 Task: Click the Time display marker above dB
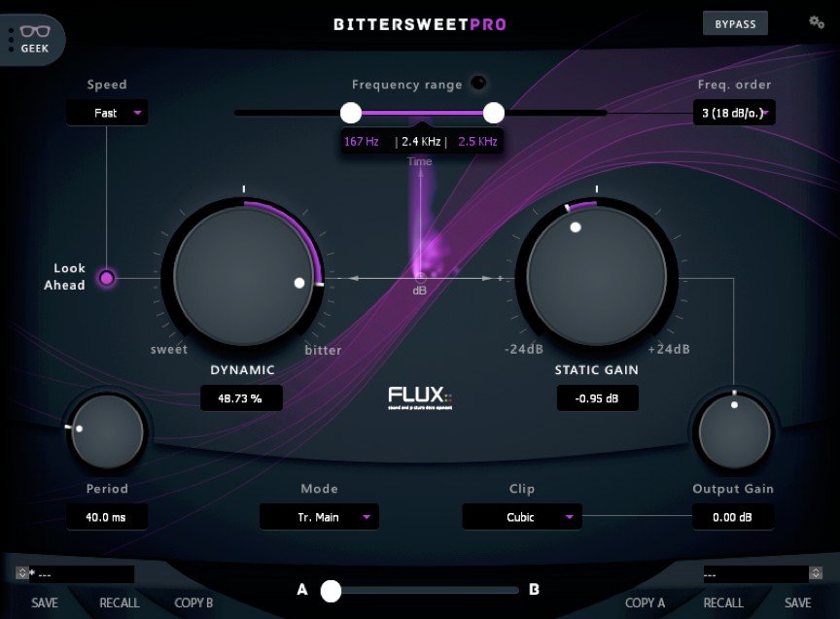(419, 161)
